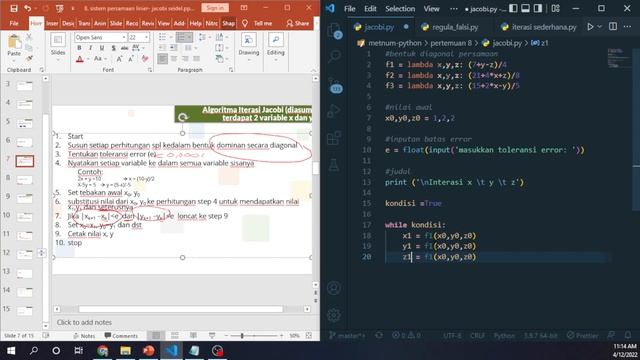Open VS Code Search panel
This screenshot has height=360, width=640.
click(x=334, y=56)
